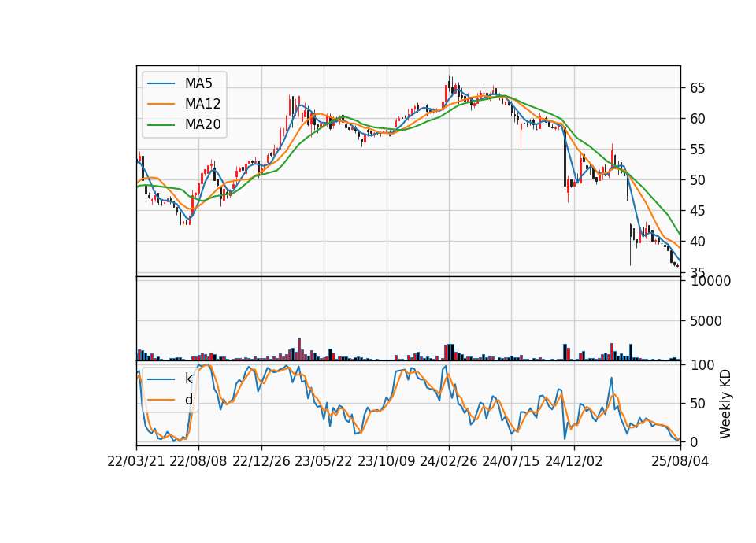Click the 24/07/15 date axis label
This screenshot has height=543, width=756.
[511, 461]
